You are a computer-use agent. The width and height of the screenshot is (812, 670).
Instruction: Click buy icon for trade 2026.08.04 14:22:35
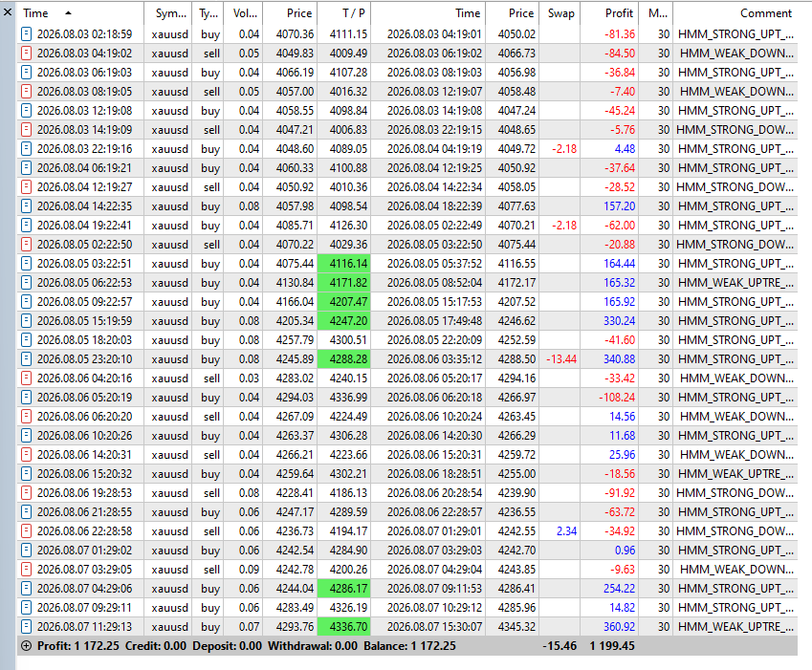point(26,206)
